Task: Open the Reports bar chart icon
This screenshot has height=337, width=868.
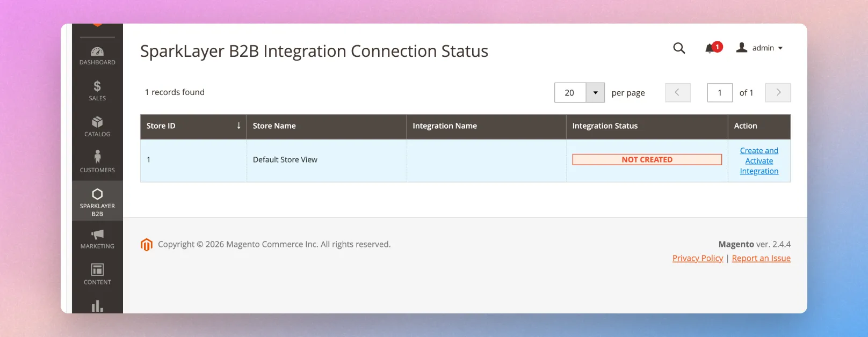Action: pos(97,306)
